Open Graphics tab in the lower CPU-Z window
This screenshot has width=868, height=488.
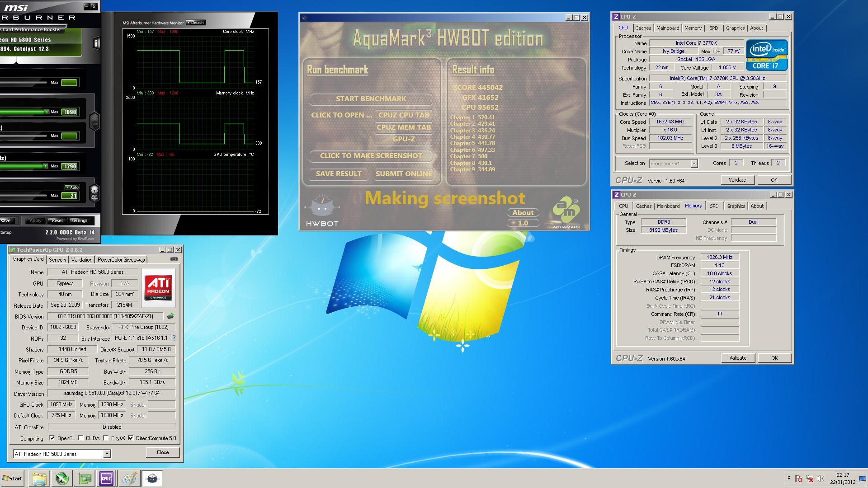tap(736, 206)
